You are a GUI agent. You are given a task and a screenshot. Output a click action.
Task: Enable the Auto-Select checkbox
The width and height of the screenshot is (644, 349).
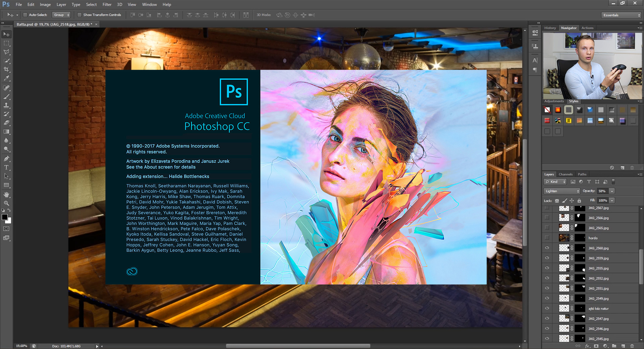click(25, 15)
